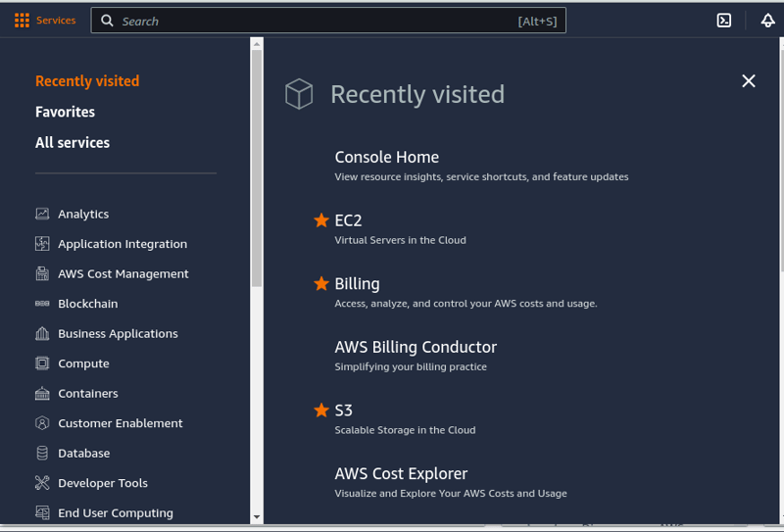Click the Analytics category icon
Viewport: 784px width, 532px height.
(42, 214)
